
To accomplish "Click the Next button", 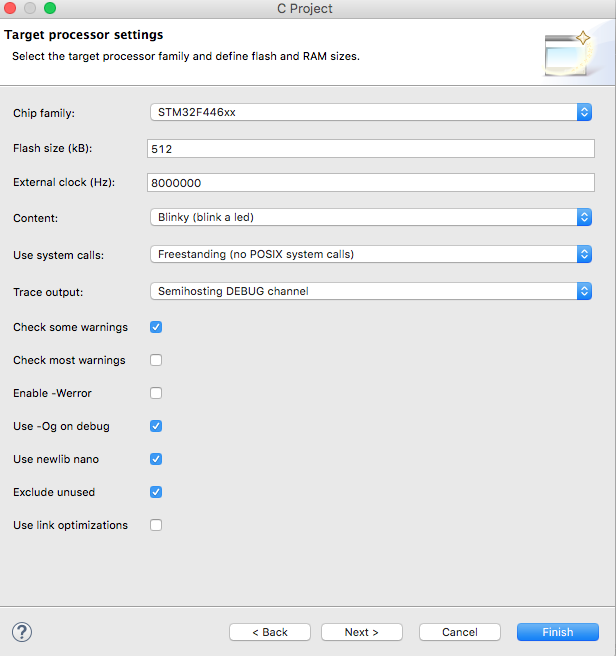I will tap(362, 632).
